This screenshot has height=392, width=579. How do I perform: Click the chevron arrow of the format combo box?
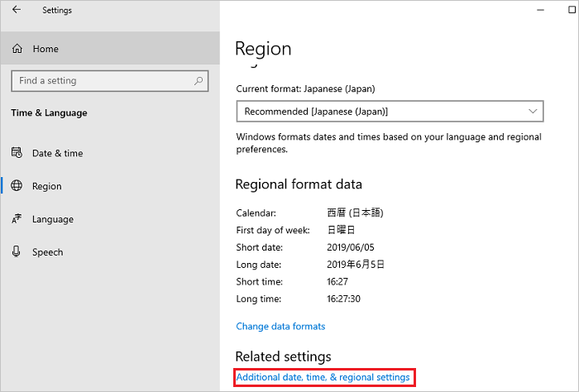click(533, 111)
